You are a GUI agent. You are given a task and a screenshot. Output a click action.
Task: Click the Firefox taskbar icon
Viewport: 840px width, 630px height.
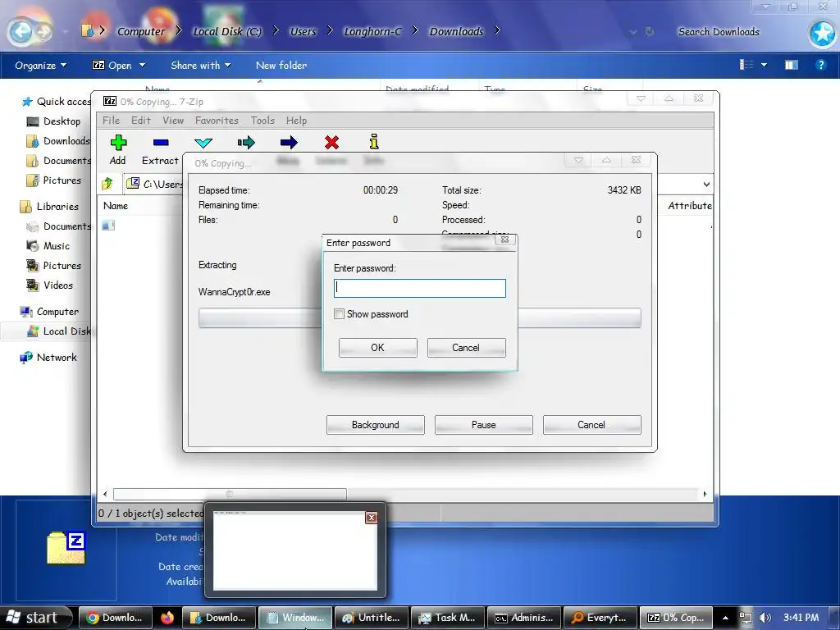click(x=167, y=618)
